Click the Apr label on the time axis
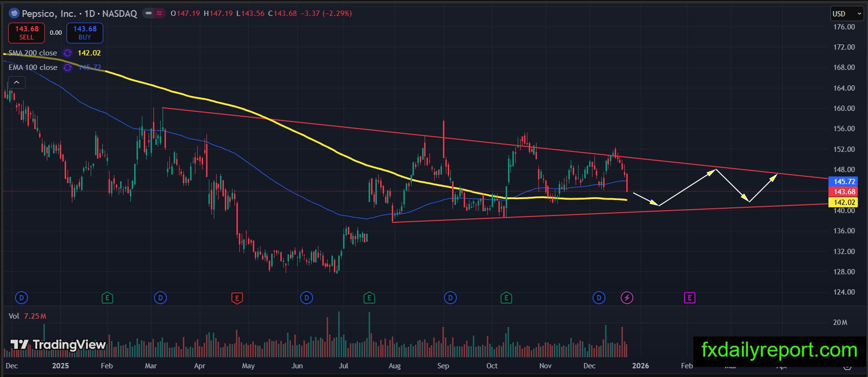 200,366
